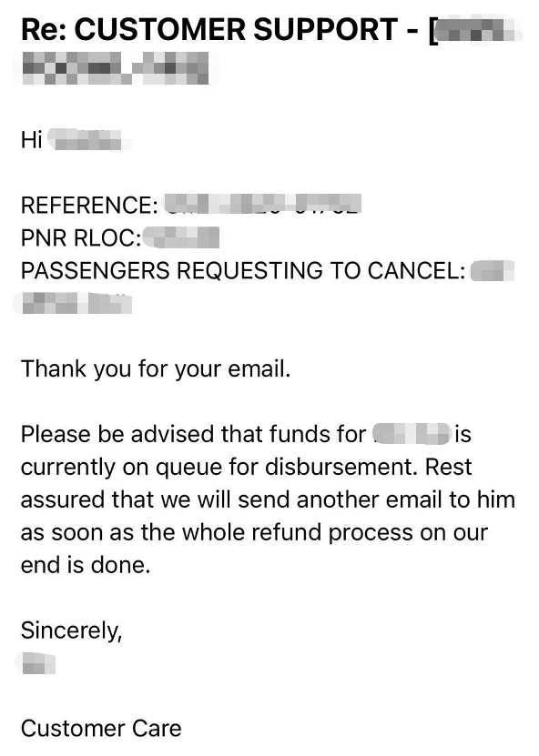
Task: Click the 'REFERENCE:' label
Action: [x=89, y=205]
